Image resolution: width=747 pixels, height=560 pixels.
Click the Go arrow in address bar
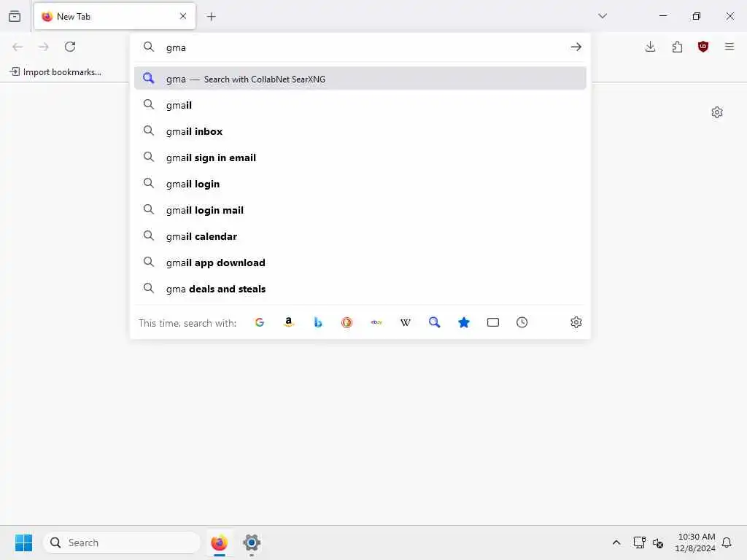point(576,47)
